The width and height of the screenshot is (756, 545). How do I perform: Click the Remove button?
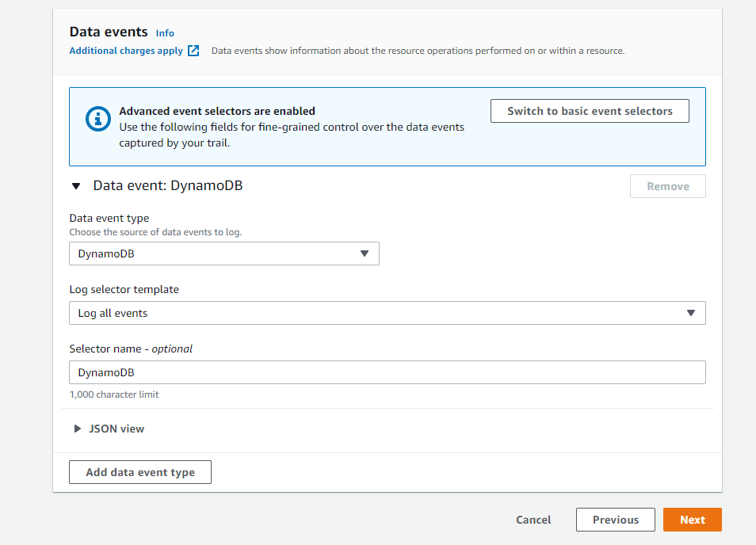(x=667, y=186)
